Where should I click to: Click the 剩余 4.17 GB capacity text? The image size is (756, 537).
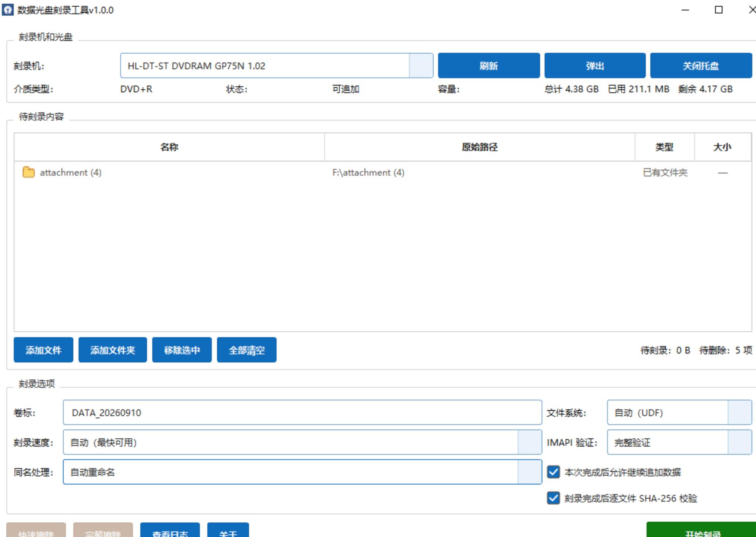(x=705, y=89)
